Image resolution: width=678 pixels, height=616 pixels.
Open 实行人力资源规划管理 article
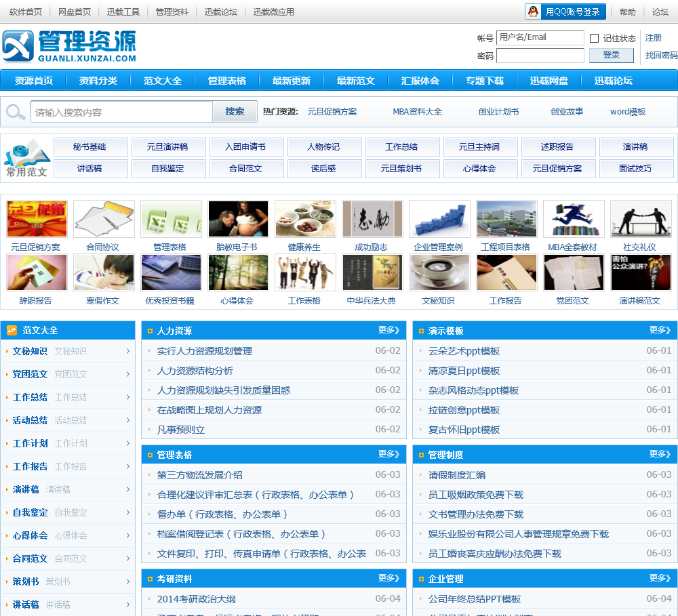tap(205, 351)
